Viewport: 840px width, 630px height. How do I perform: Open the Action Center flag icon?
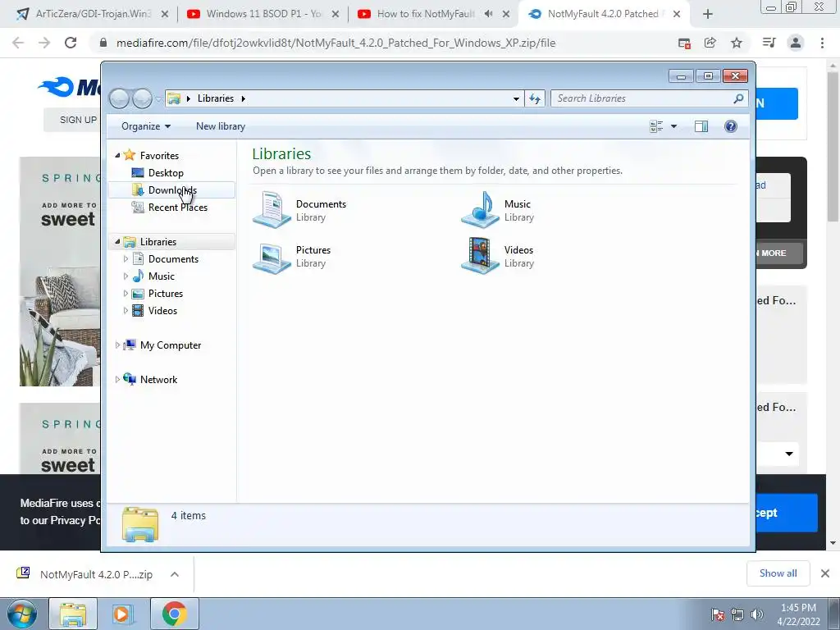[718, 614]
